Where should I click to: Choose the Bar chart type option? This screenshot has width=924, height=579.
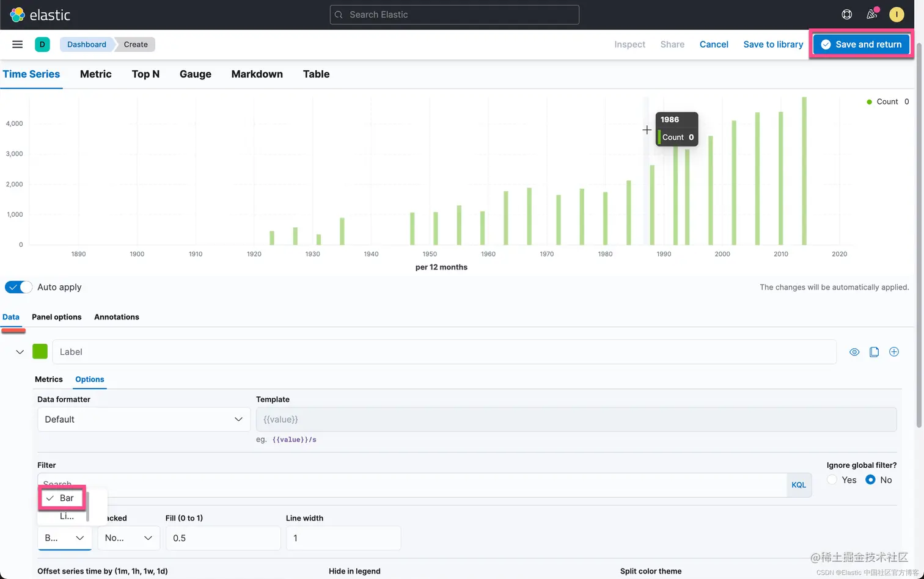click(x=63, y=498)
